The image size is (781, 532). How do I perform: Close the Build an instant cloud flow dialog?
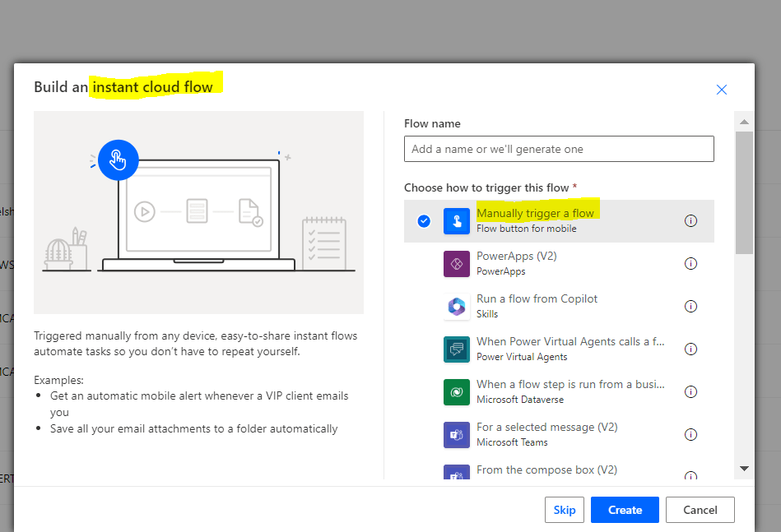tap(722, 90)
